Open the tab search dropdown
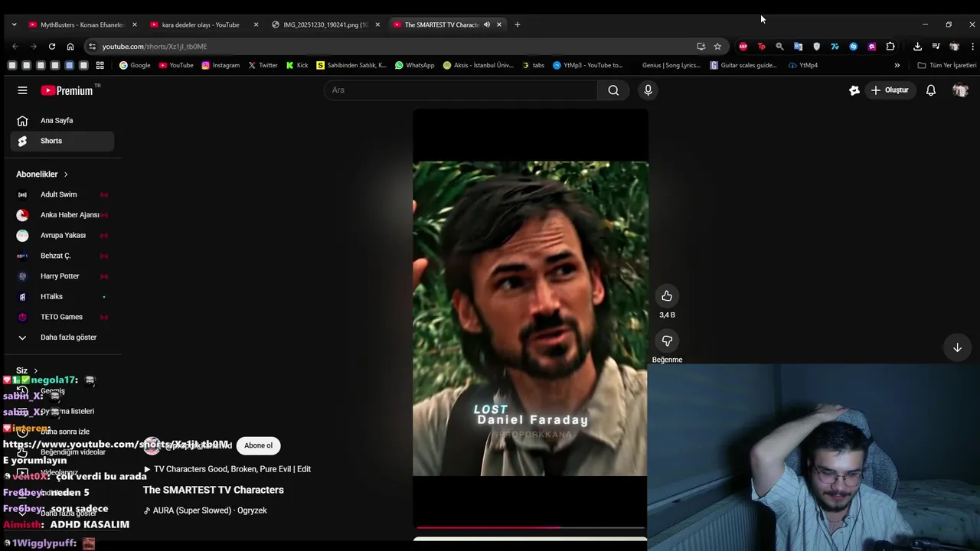Screen dimensions: 980x551 (x=14, y=24)
